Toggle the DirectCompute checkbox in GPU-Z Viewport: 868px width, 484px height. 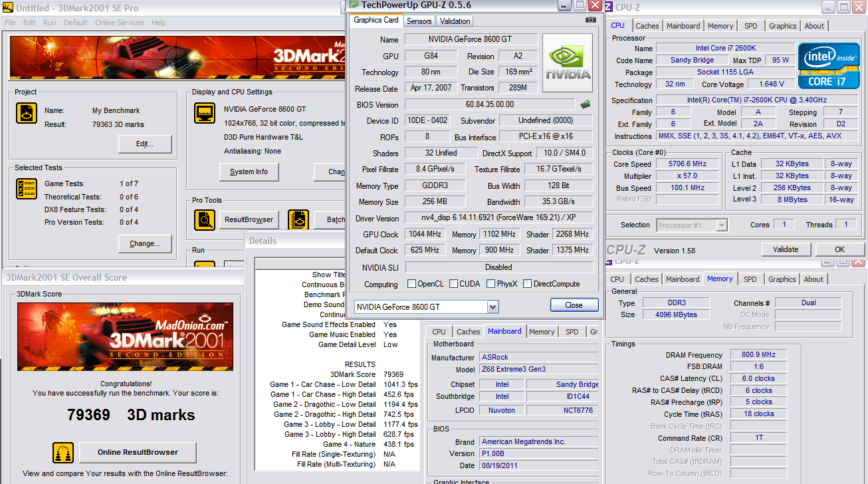click(527, 284)
